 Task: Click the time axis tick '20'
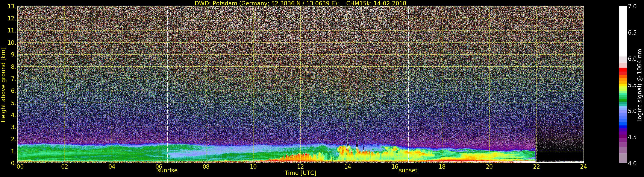point(489,166)
